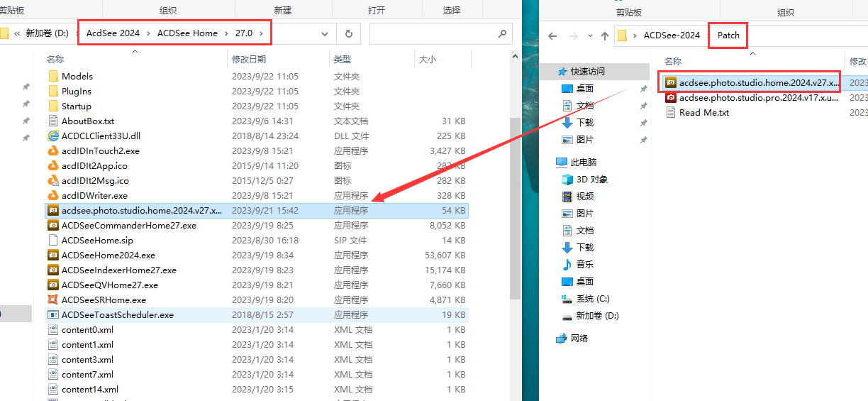868x401 pixels.
Task: Select content1.xml file row
Action: pyautogui.click(x=257, y=345)
